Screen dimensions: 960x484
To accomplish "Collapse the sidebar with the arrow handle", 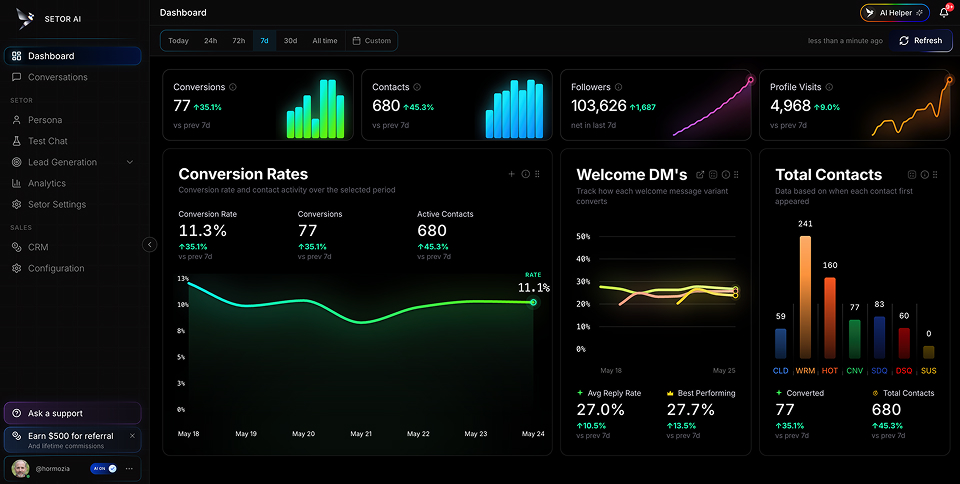I will pyautogui.click(x=149, y=245).
